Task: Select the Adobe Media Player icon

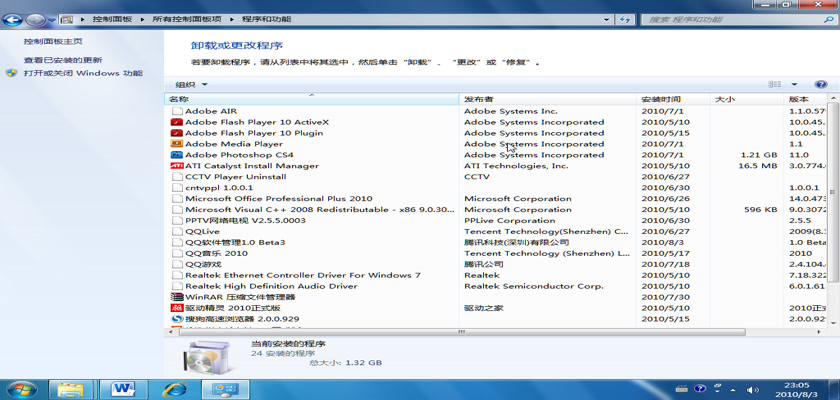Action: 177,144
